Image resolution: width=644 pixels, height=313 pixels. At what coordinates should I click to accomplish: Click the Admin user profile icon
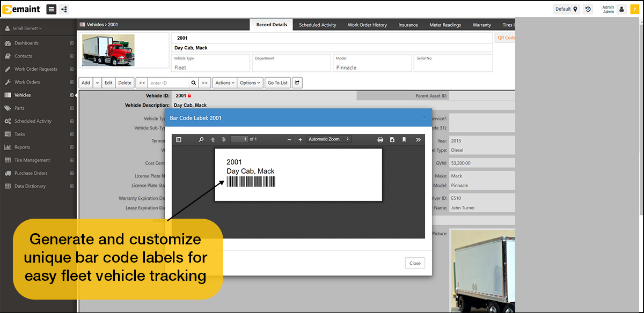click(621, 9)
